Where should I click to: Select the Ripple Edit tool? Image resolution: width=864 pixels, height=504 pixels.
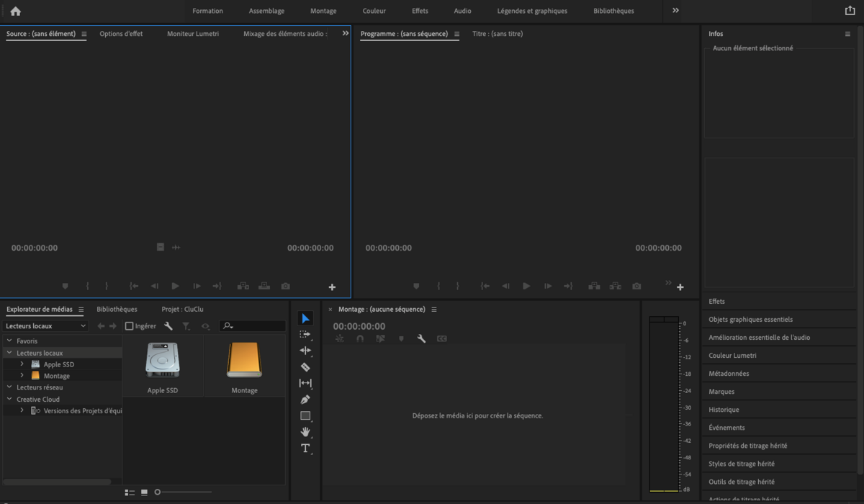pos(305,351)
